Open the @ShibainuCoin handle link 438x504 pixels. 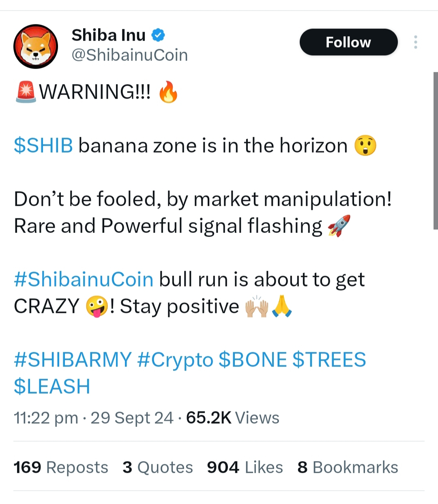coord(129,55)
